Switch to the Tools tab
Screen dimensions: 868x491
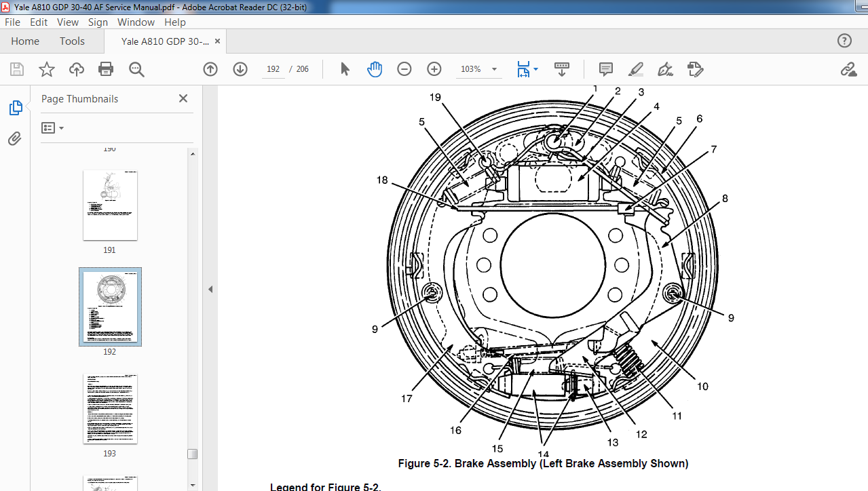tap(72, 41)
